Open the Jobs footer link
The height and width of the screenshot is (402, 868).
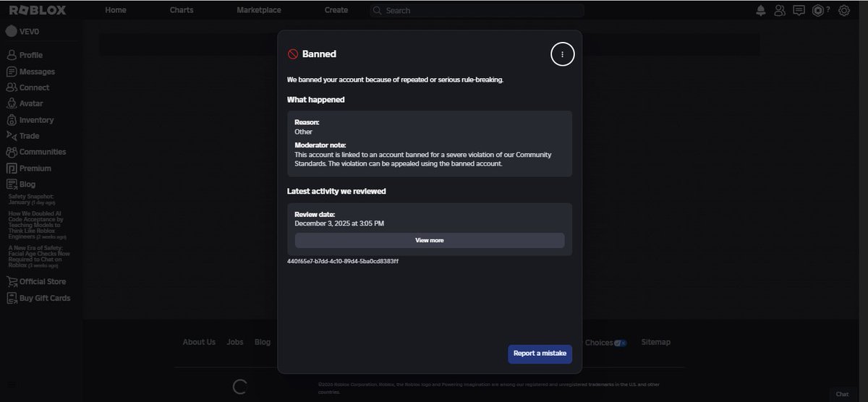235,342
